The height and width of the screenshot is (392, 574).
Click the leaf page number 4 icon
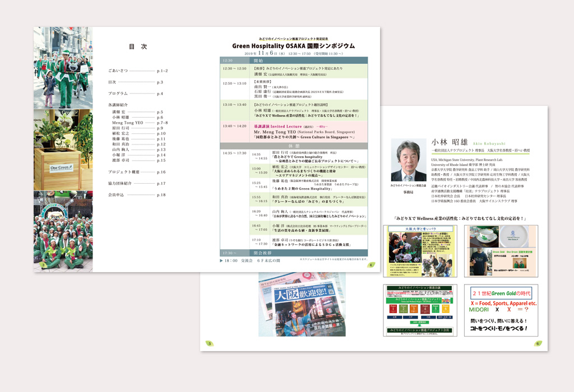click(371, 265)
